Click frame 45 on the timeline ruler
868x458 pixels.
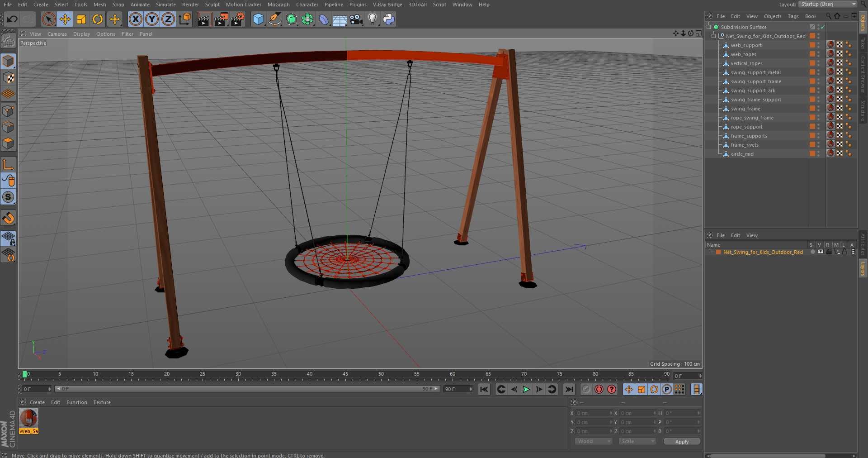pyautogui.click(x=345, y=376)
